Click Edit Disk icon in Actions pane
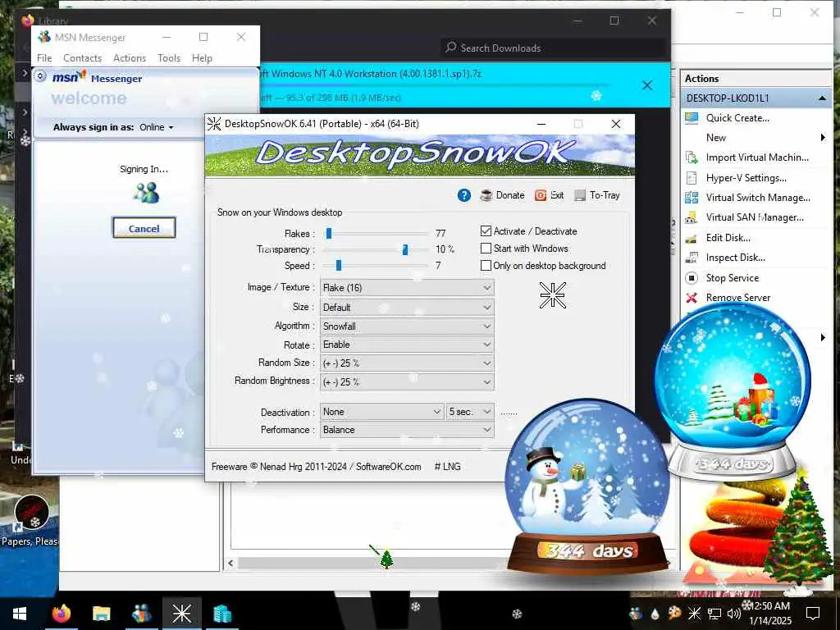Screen dimensions: 840x630 692,238
